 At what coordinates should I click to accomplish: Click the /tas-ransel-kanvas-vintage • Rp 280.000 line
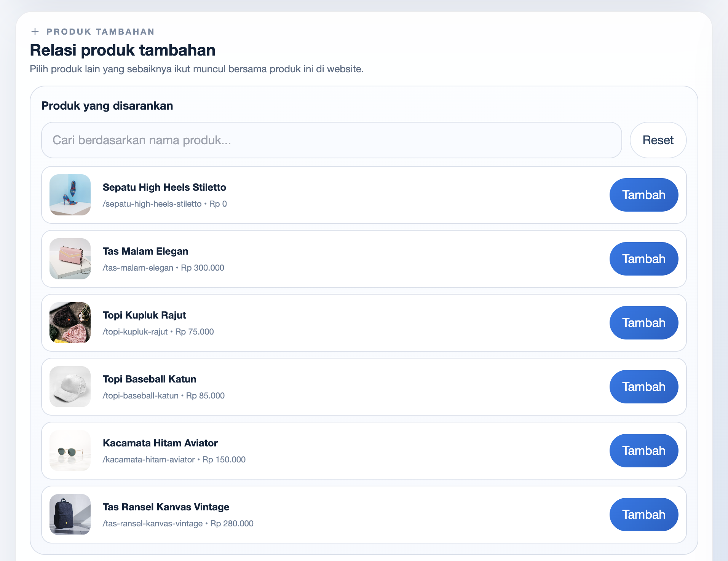point(178,524)
